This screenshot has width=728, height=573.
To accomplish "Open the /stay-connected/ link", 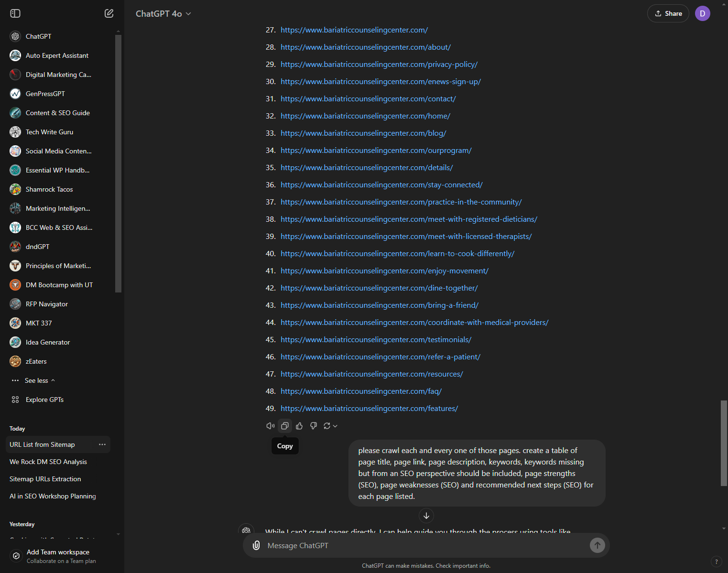I will coord(381,185).
